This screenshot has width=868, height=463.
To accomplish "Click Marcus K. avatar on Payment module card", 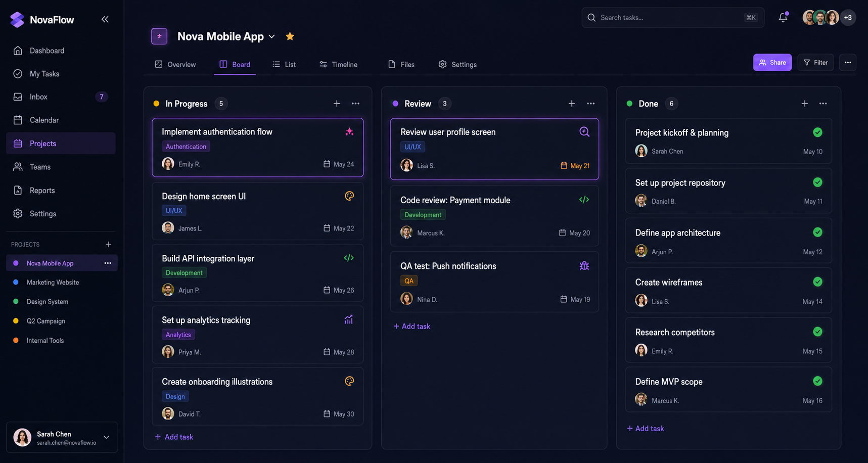I will click(x=406, y=233).
